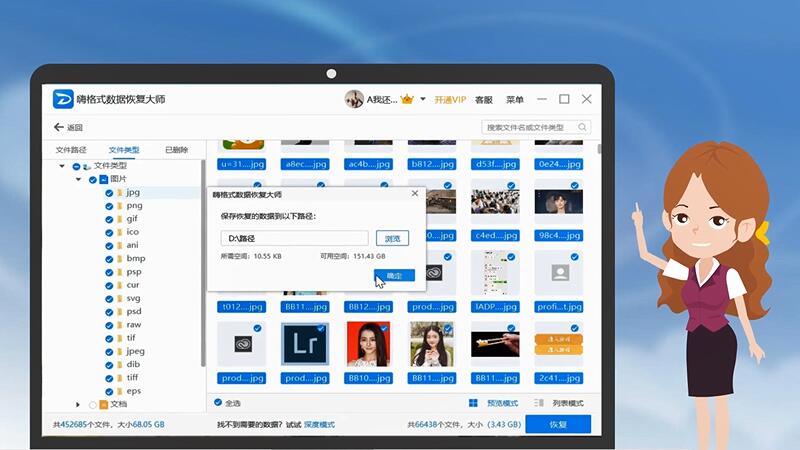Click the back arrow 返回 button
The image size is (800, 450).
pos(68,127)
